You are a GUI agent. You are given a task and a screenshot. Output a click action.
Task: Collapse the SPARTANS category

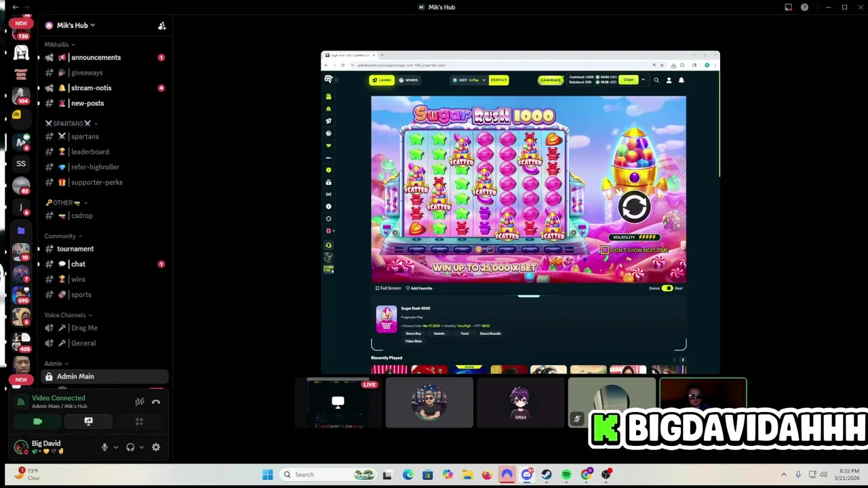tap(71, 123)
